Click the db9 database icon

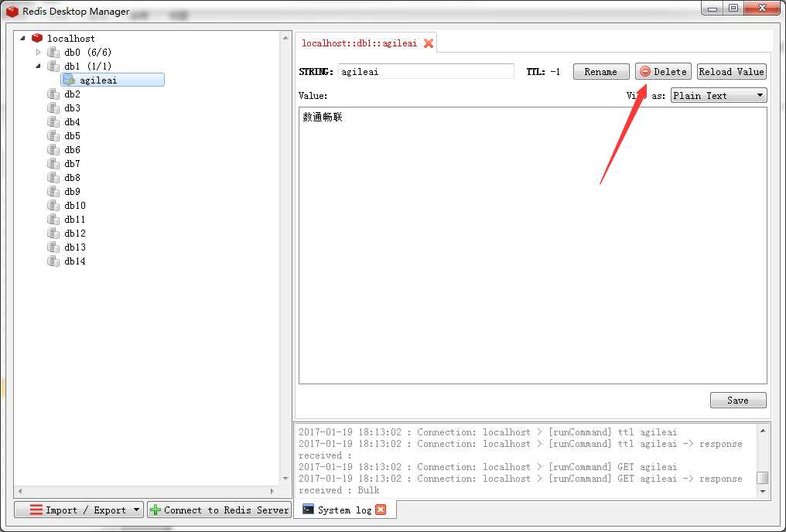(x=53, y=191)
